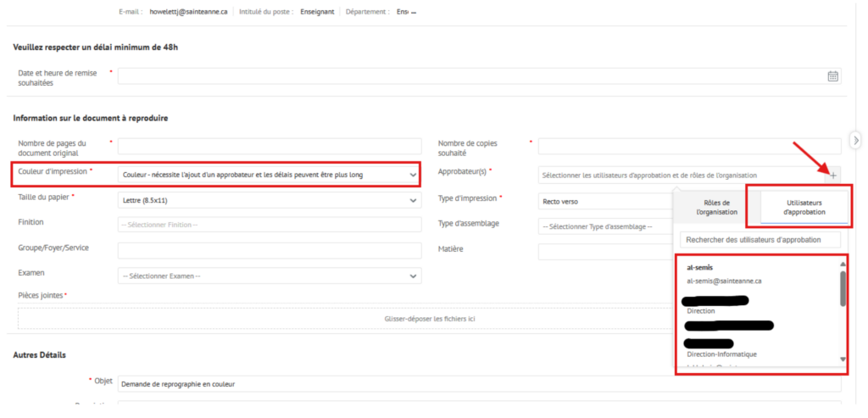This screenshot has width=868, height=418.
Task: Switch to Rôles de l'organisation tab
Action: (x=716, y=207)
